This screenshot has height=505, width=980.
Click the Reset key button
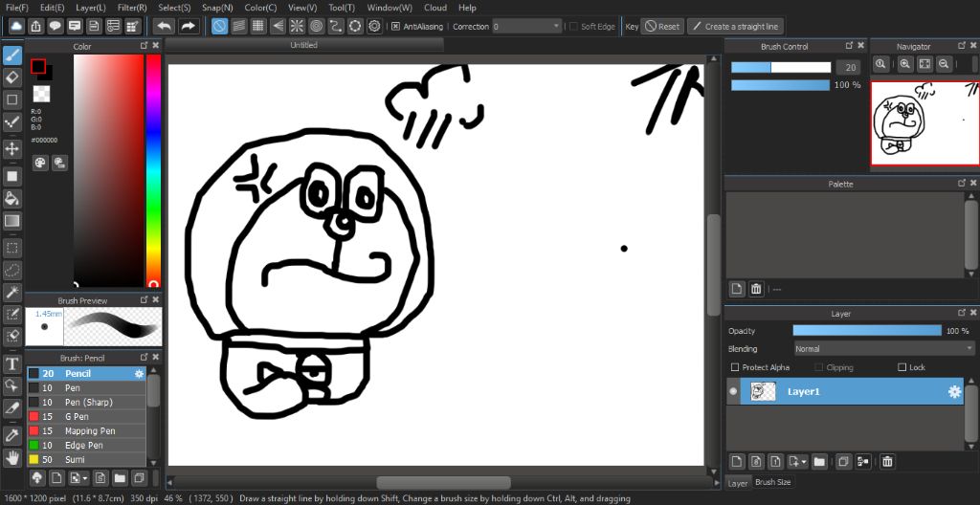[x=662, y=26]
